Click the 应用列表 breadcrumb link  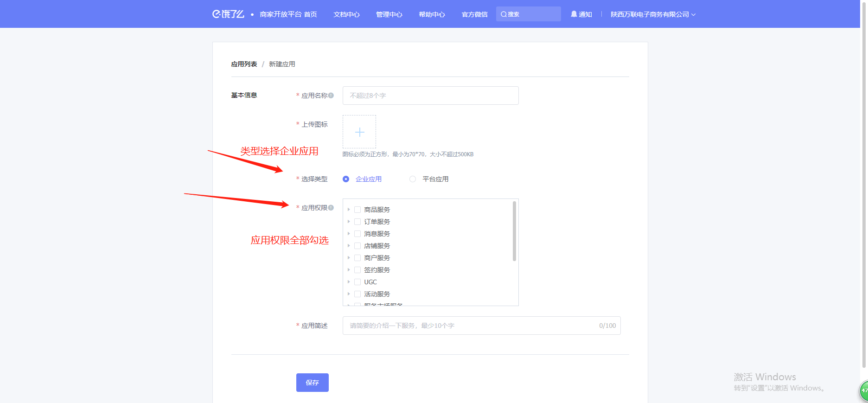[x=244, y=64]
